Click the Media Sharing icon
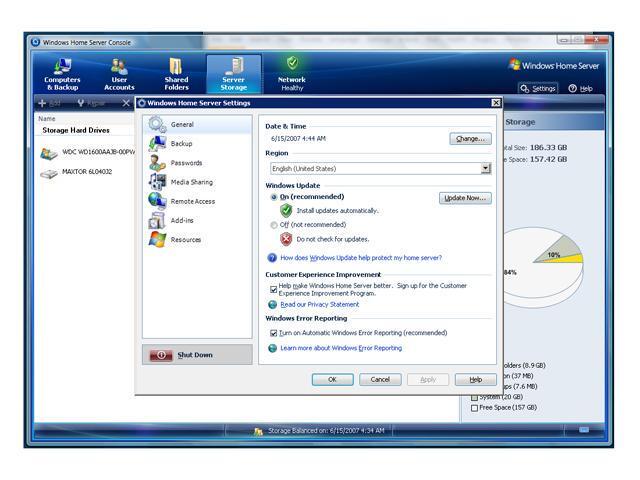Screen dimensions: 640x480 (x=157, y=182)
